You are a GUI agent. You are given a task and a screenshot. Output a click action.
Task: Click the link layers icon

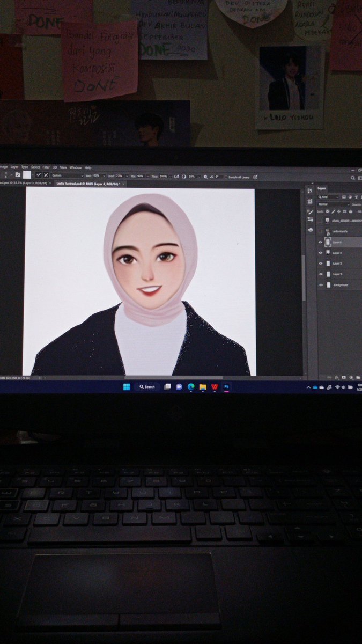(x=329, y=377)
